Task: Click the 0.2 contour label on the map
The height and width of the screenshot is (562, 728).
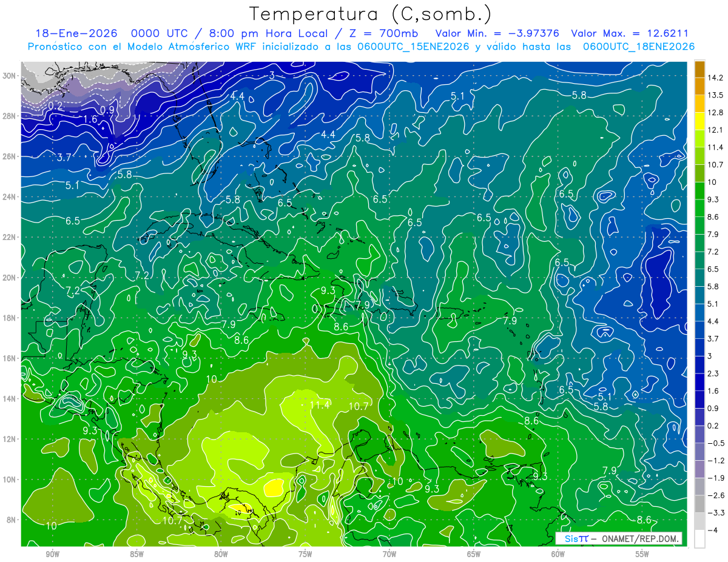Action: pyautogui.click(x=55, y=105)
